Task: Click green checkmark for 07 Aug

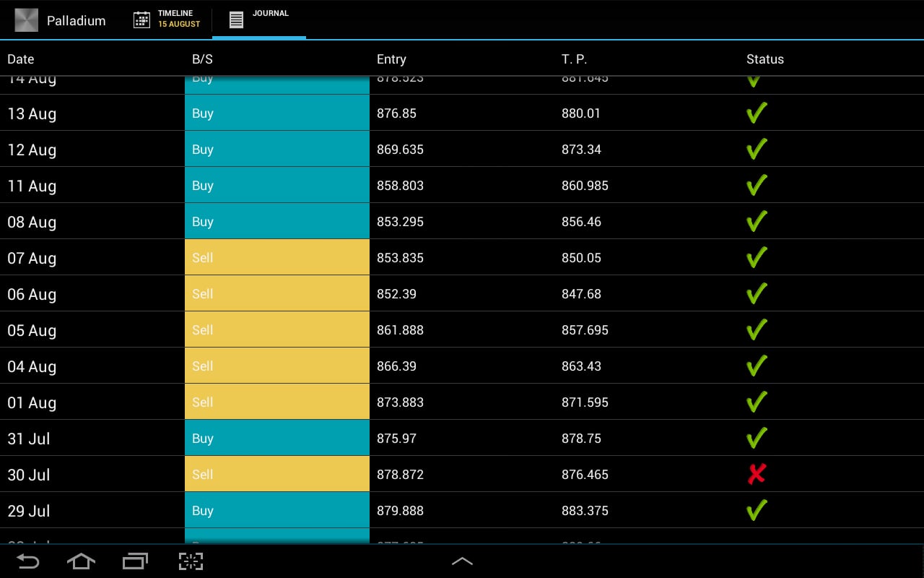Action: point(757,257)
